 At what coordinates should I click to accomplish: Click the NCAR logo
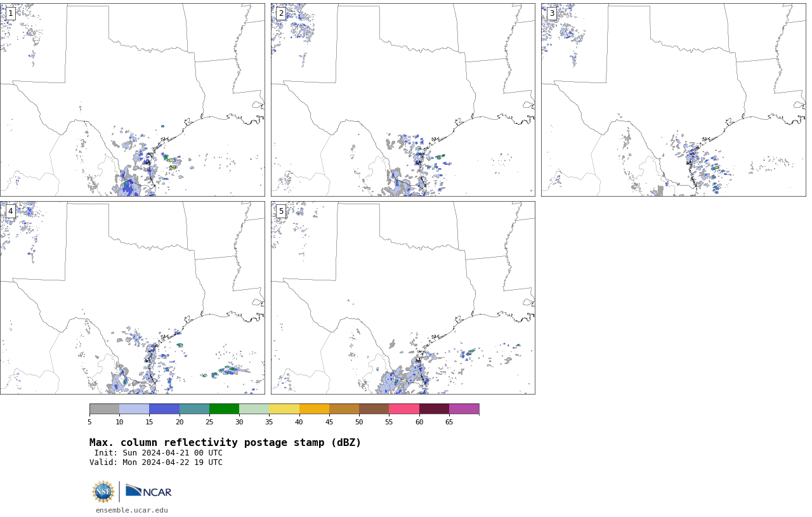coord(148,492)
